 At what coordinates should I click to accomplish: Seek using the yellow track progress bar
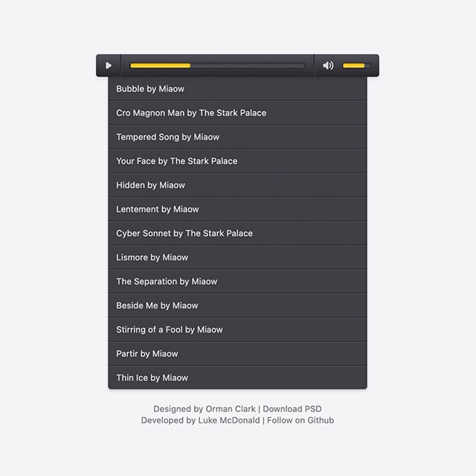tap(161, 65)
